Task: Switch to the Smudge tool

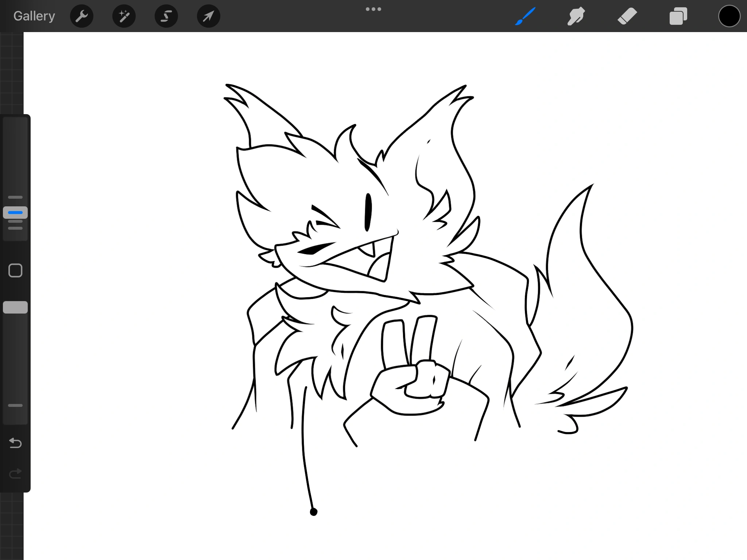Action: coord(576,16)
